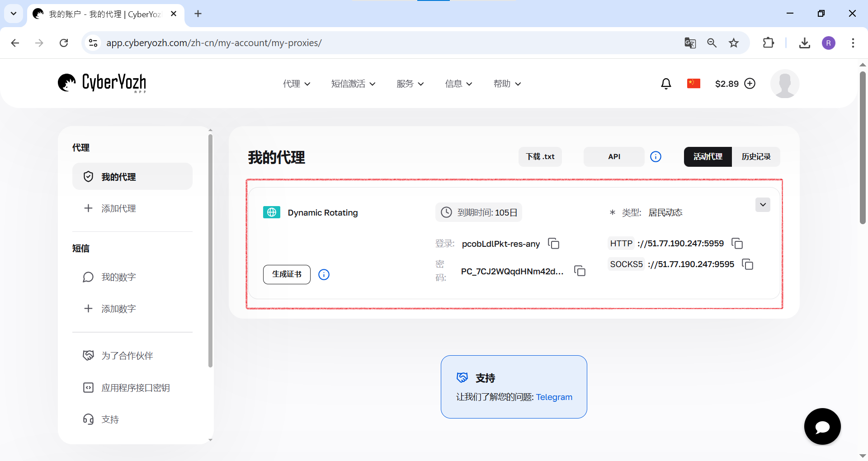The image size is (868, 461).
Task: Copy the proxy password
Action: (x=580, y=271)
